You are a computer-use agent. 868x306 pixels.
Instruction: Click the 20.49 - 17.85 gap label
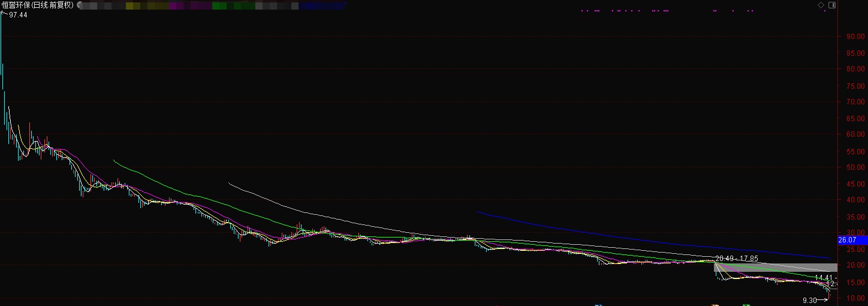coord(737,259)
